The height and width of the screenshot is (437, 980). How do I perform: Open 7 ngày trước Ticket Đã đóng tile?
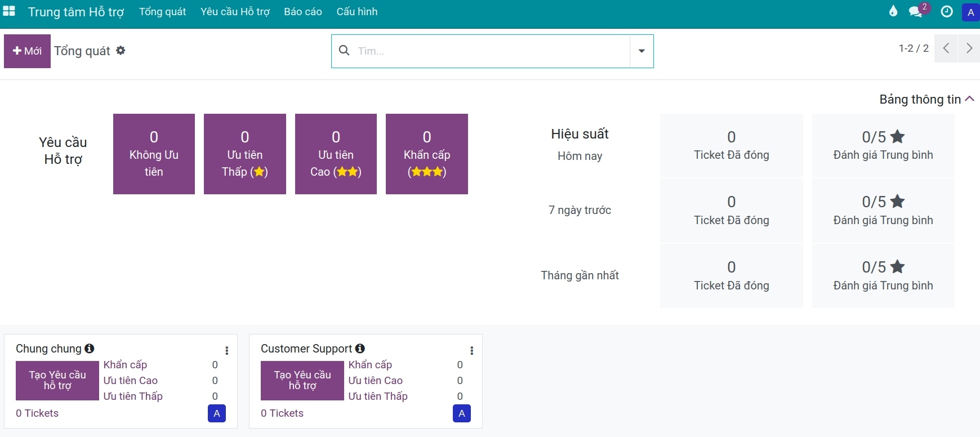[x=732, y=211]
